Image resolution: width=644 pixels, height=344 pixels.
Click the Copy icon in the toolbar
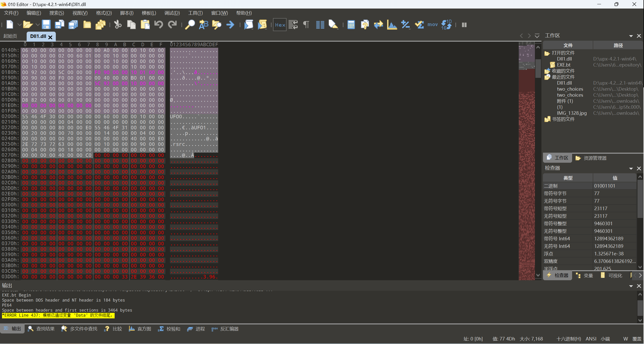(x=131, y=25)
